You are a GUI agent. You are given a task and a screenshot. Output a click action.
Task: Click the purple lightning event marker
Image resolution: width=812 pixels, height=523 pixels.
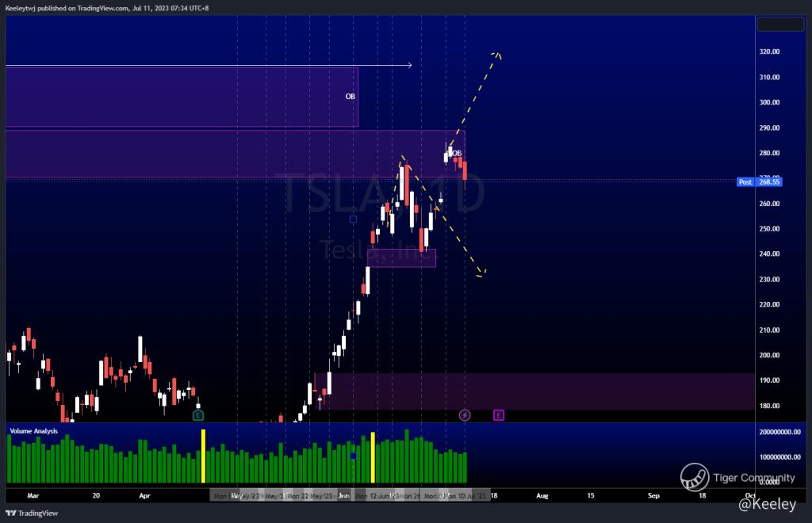tap(465, 415)
